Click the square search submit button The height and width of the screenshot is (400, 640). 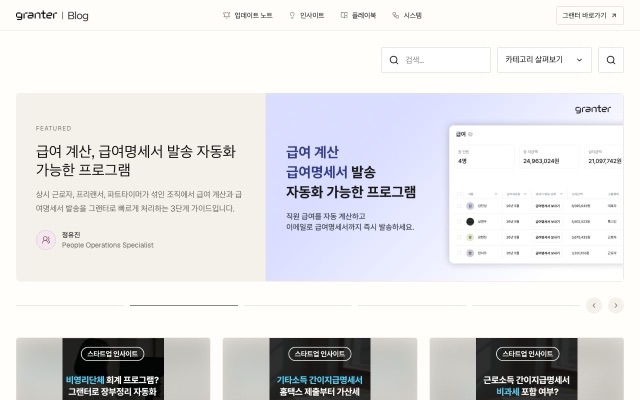click(611, 60)
